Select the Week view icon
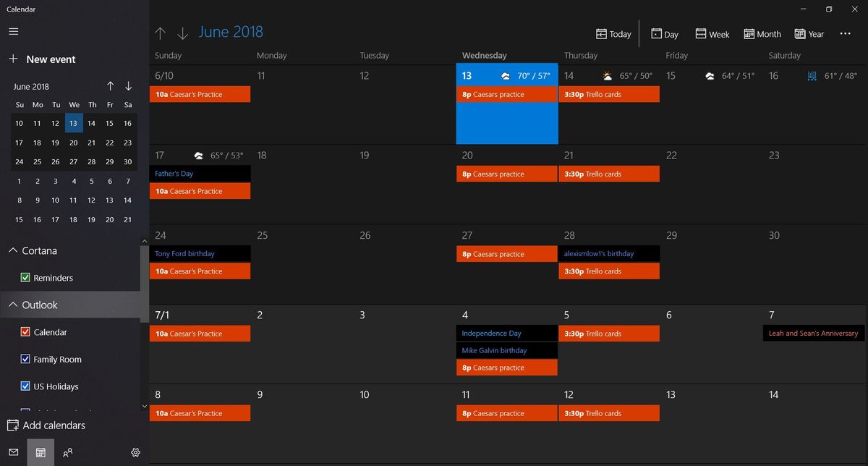Viewport: 868px width, 466px height. 712,33
